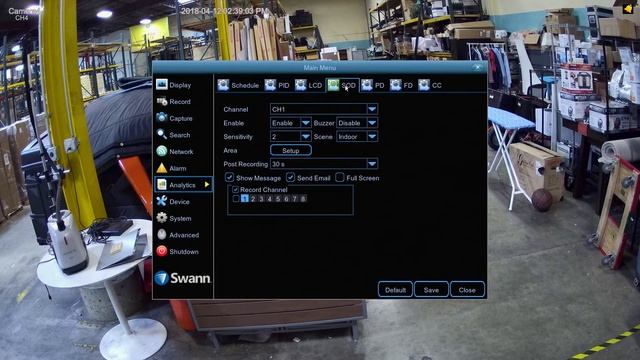Open the System gear icon
Image resolution: width=640 pixels, height=360 pixels.
coord(162,218)
